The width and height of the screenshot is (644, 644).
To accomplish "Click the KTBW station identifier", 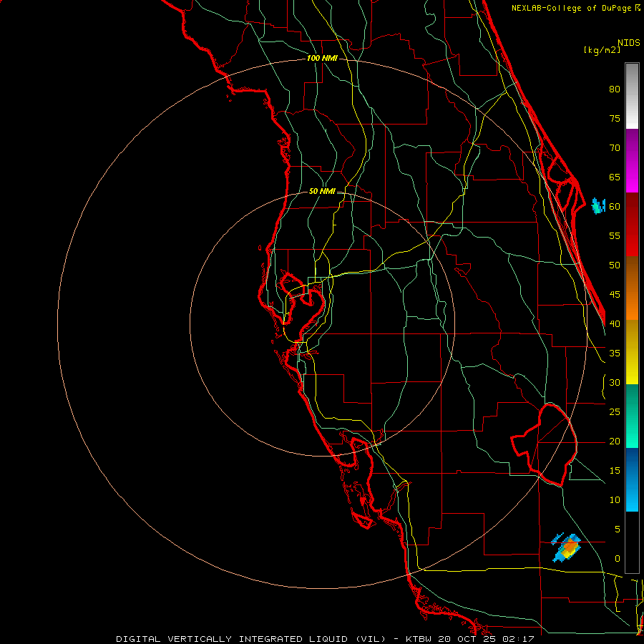I will tap(419, 639).
